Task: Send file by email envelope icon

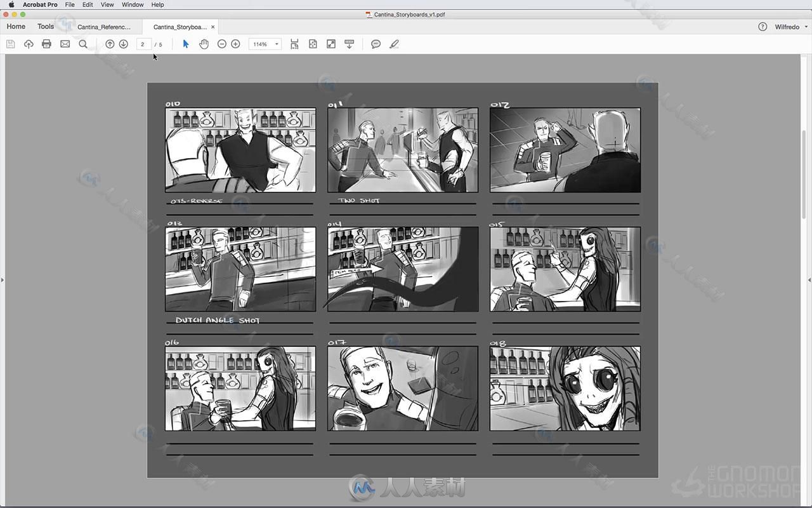Action: click(65, 44)
